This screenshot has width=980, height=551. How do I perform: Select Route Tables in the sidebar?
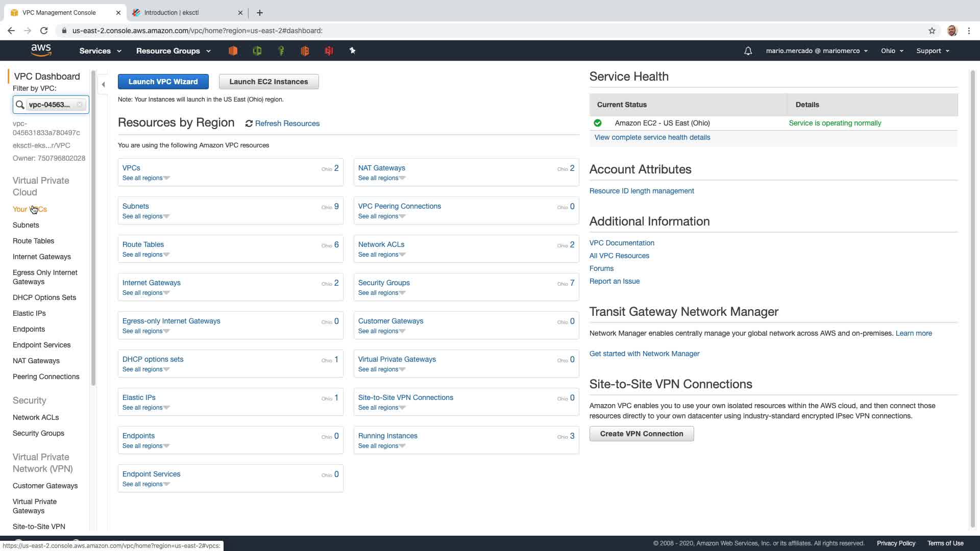pos(33,241)
